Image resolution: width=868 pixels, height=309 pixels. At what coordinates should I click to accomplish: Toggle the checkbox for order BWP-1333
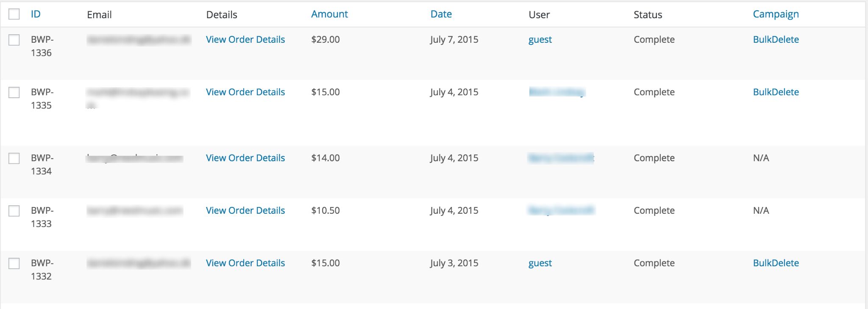(14, 211)
